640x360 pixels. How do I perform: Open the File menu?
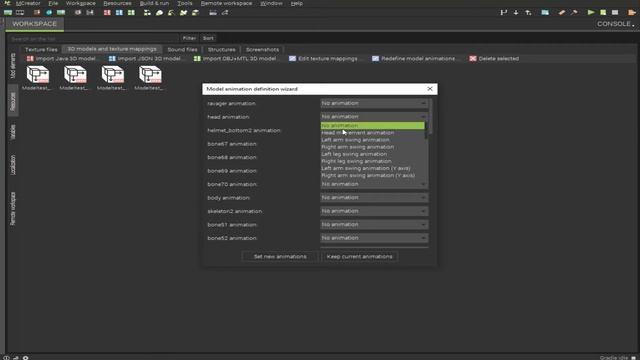click(53, 3)
